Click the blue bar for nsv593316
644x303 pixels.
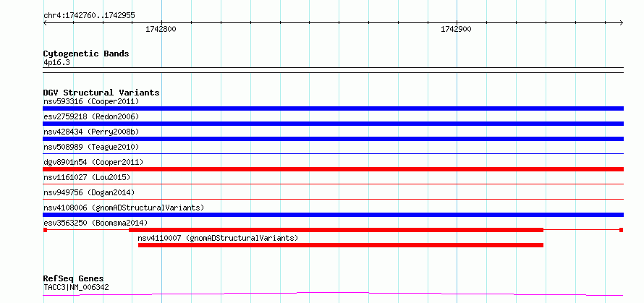pyautogui.click(x=333, y=108)
